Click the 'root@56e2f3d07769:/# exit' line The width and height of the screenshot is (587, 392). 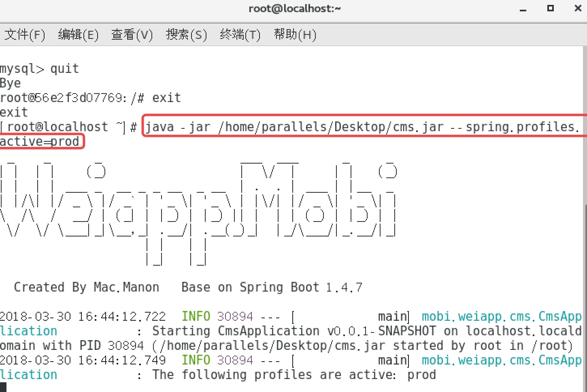90,98
